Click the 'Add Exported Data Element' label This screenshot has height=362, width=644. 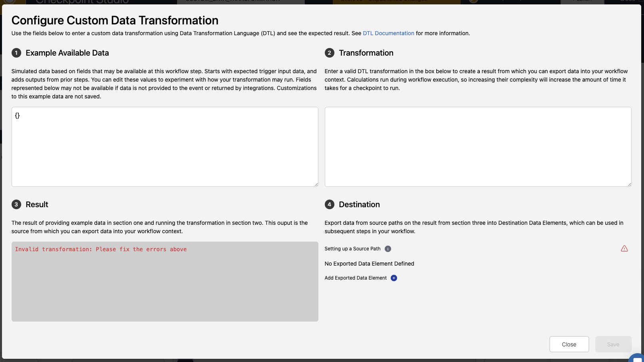click(x=356, y=278)
